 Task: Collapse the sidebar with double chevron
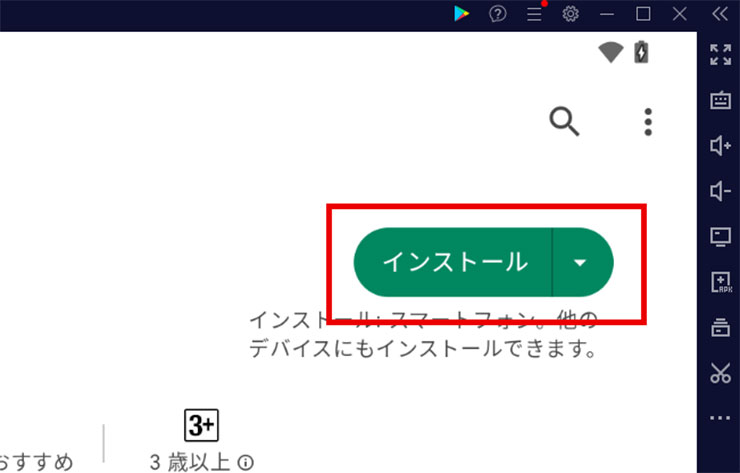coord(720,14)
